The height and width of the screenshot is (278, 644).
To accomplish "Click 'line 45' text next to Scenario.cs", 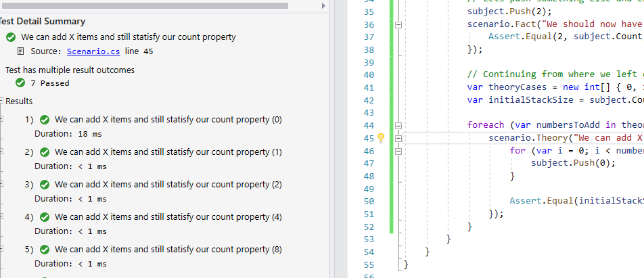I will click(139, 51).
